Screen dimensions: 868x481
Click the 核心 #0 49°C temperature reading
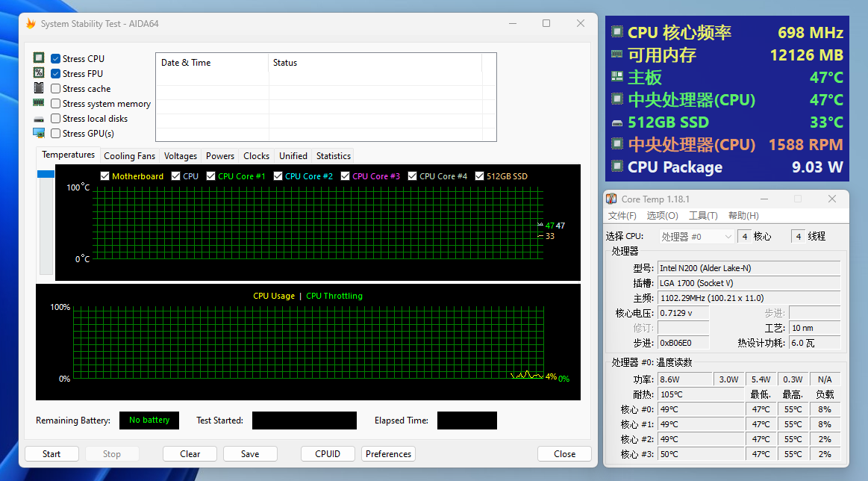pyautogui.click(x=701, y=409)
